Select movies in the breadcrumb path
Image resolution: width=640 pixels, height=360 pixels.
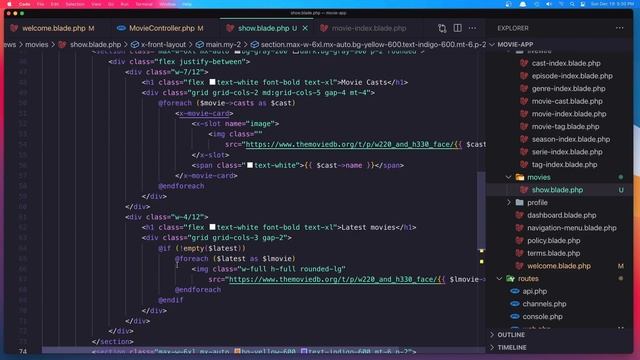click(37, 44)
